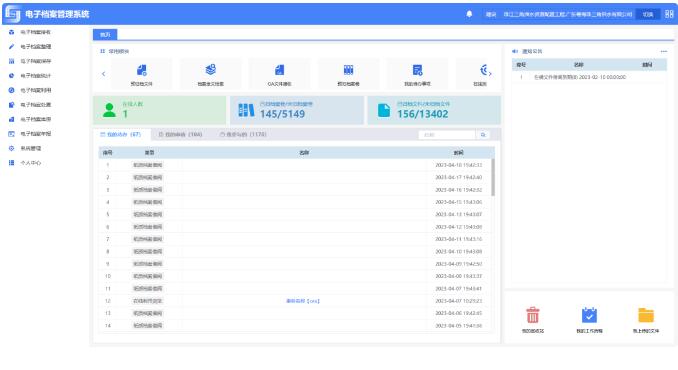This screenshot has width=678, height=370.
Task: Open 电子档案统计 pie chart item in sidebar
Action: point(30,76)
